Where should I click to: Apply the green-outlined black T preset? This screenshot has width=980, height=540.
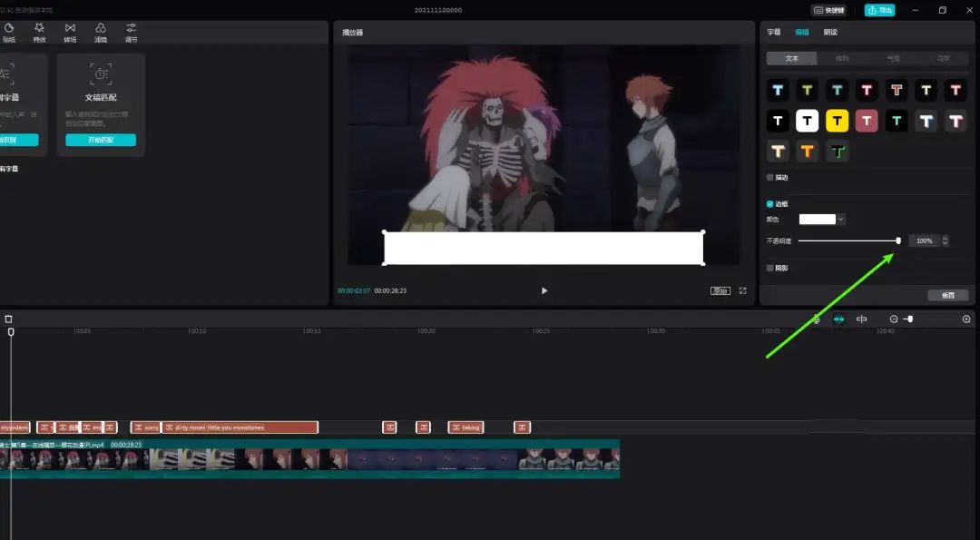[837, 151]
